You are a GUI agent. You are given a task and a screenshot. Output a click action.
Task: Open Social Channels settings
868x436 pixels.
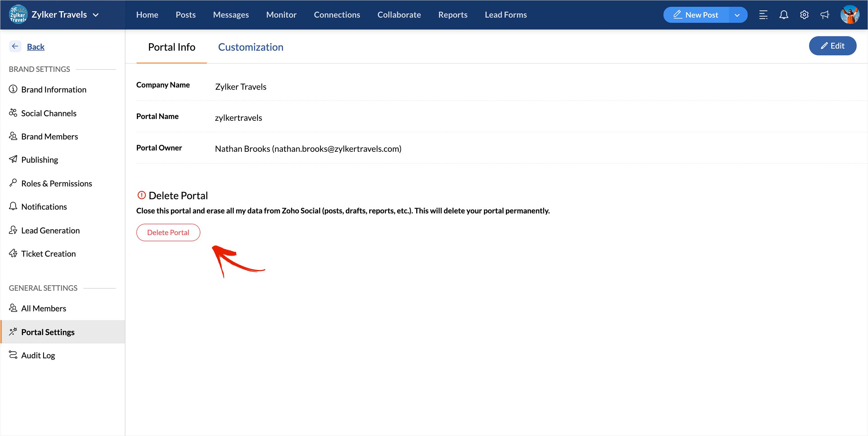pyautogui.click(x=49, y=113)
